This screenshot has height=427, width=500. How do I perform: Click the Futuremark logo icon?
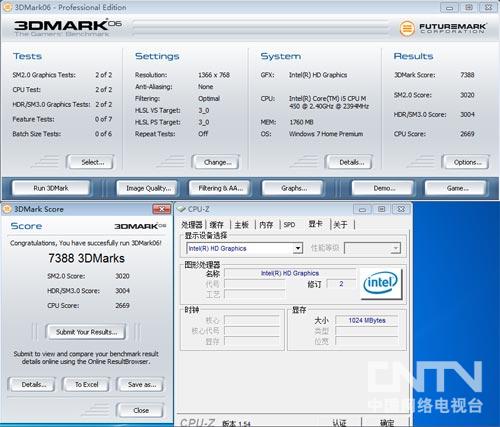click(x=407, y=28)
